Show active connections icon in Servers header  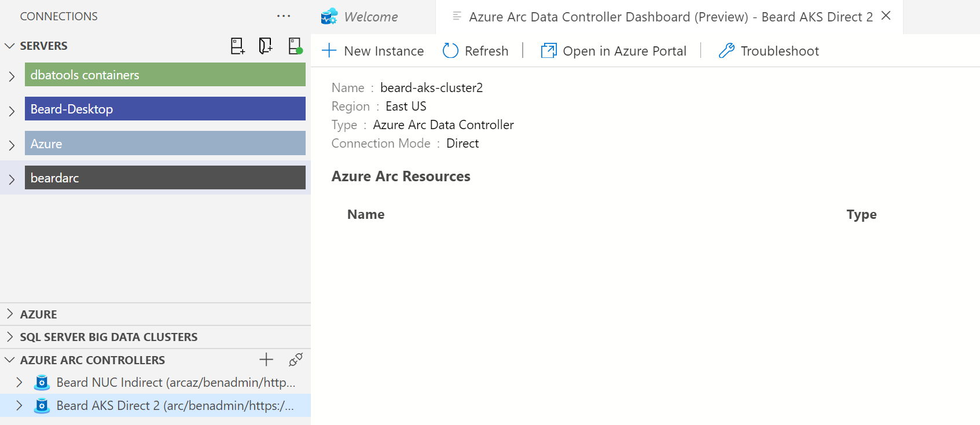(295, 46)
